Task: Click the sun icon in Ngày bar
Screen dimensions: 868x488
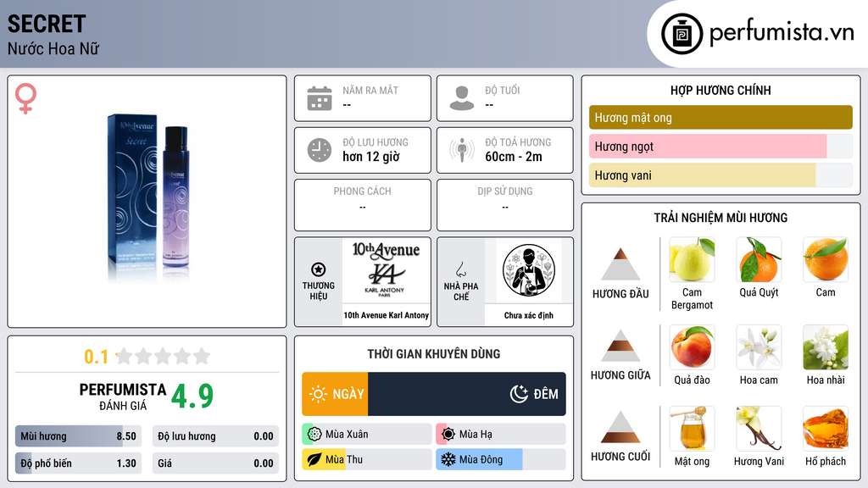Action: 318,394
